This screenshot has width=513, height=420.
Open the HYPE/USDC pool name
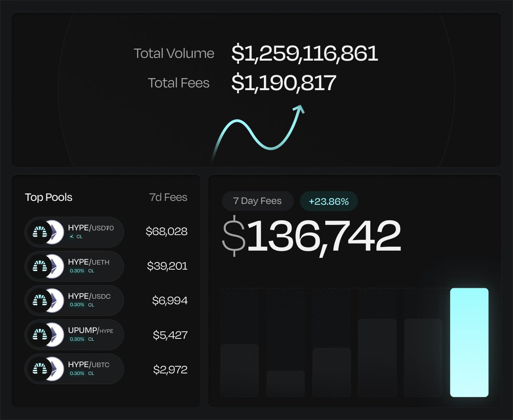(x=89, y=297)
